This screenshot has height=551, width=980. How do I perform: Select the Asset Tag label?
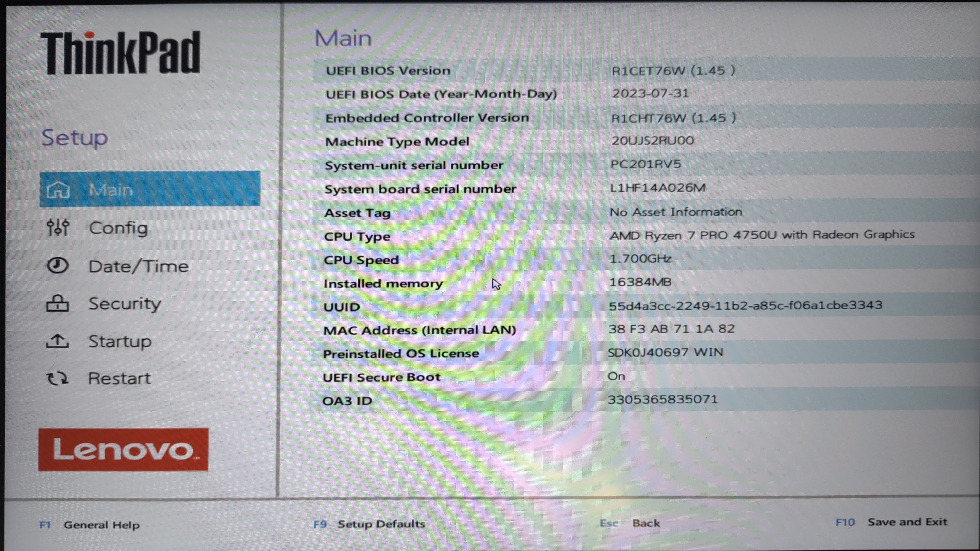[x=357, y=213]
